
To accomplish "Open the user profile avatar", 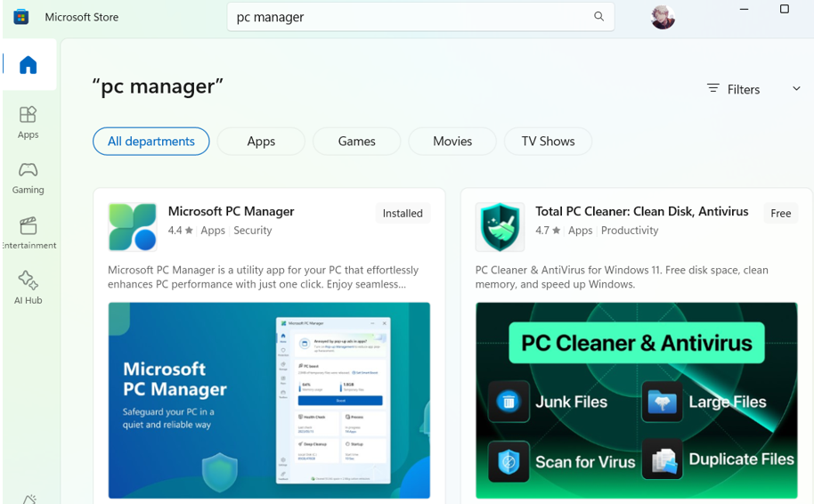I will 663,17.
